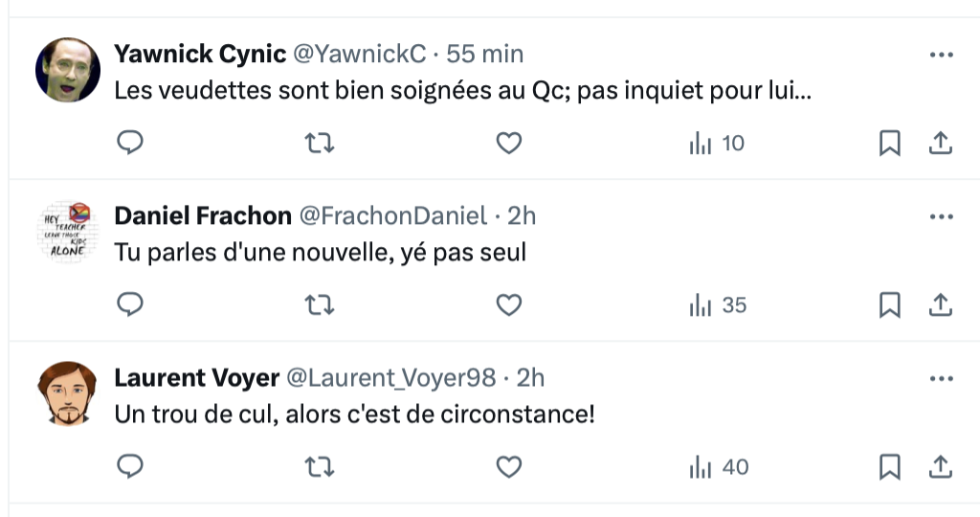This screenshot has height=517, width=980.
Task: View Yawnick Cynic's avatar picture
Action: pos(68,70)
